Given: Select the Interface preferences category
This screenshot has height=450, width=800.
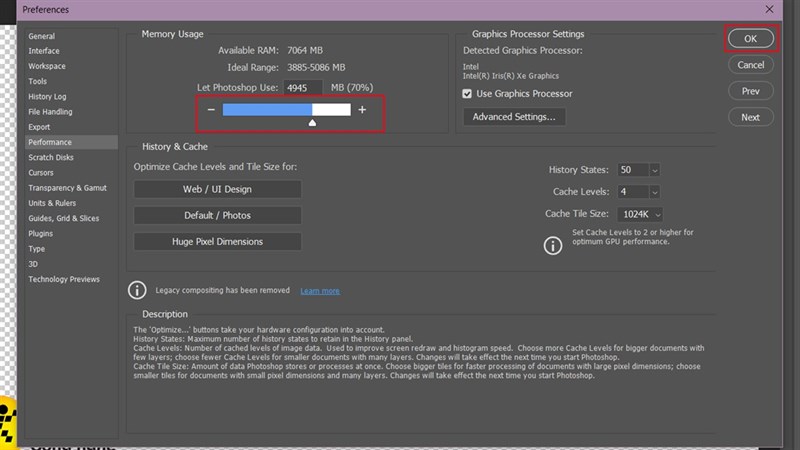Looking at the screenshot, I should tap(71, 51).
